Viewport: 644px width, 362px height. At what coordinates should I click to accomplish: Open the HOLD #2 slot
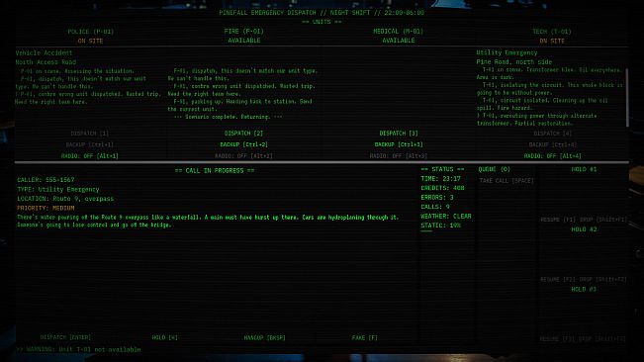(x=584, y=229)
